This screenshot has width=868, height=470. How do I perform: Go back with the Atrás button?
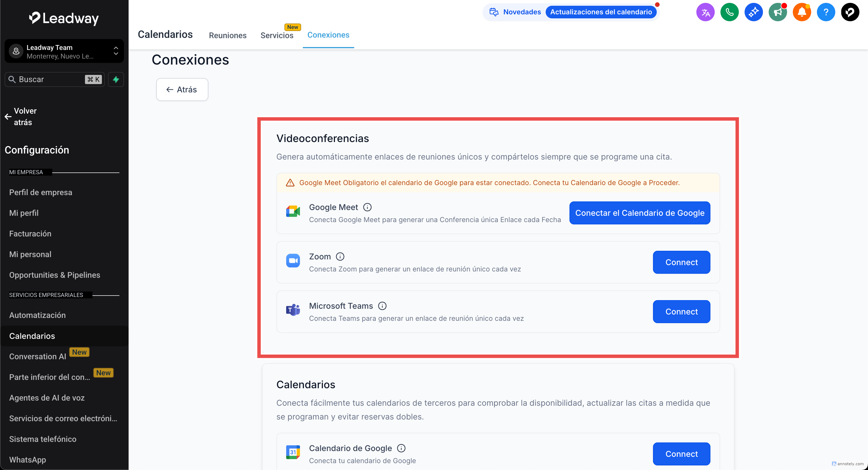click(x=182, y=90)
